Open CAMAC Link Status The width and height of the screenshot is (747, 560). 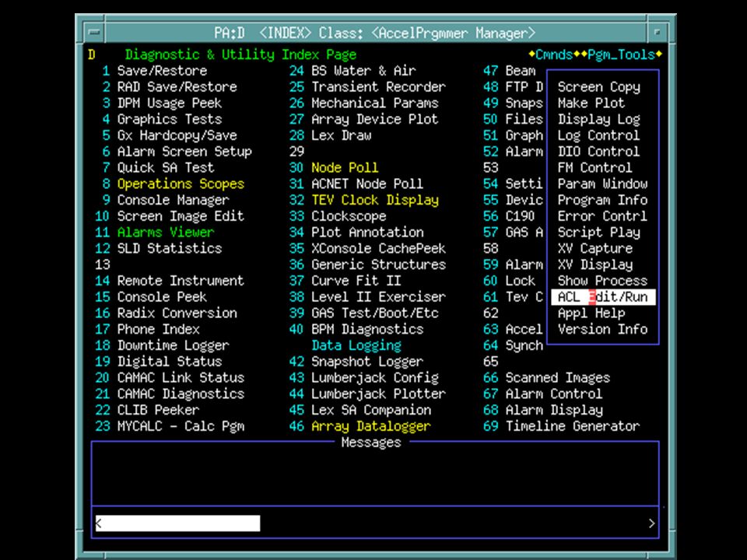pos(181,378)
